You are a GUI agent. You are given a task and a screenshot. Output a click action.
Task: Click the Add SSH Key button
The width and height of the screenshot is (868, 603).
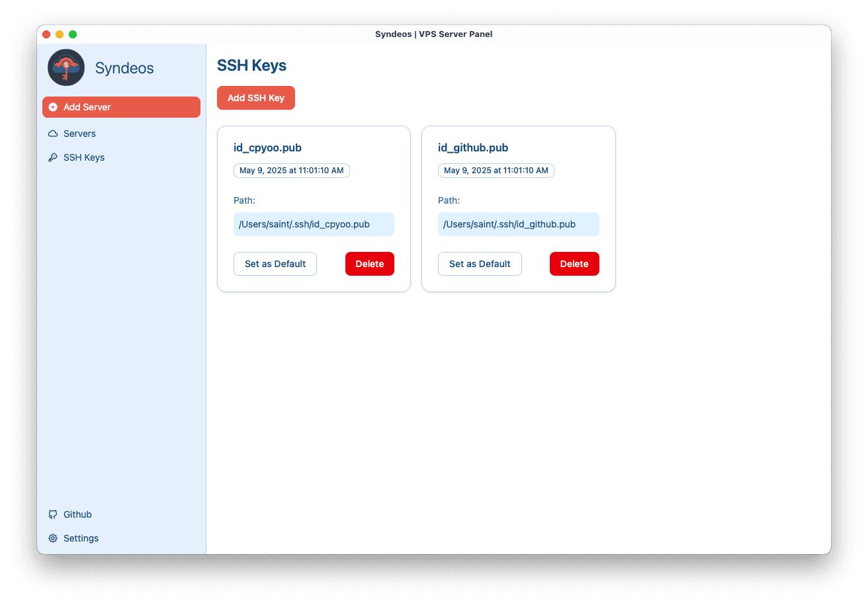click(x=256, y=98)
